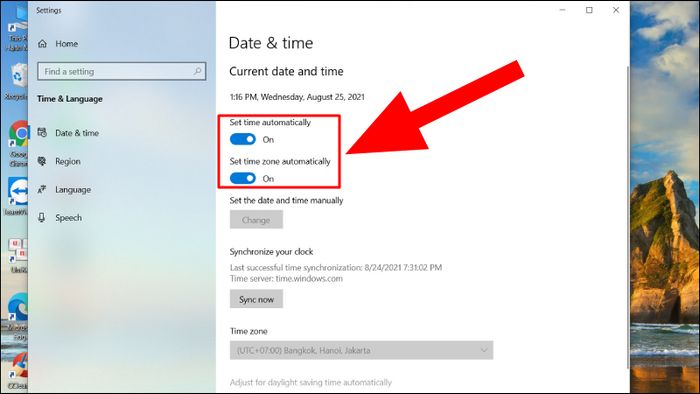
Task: Open CCleaner desktop shortcut
Action: click(18, 370)
